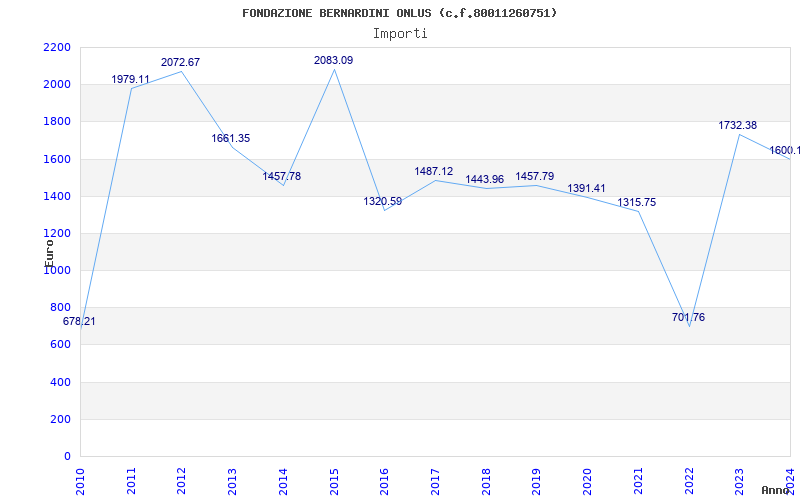The width and height of the screenshot is (800, 500).
Task: Select the 678.21 data label
Action: pos(79,321)
